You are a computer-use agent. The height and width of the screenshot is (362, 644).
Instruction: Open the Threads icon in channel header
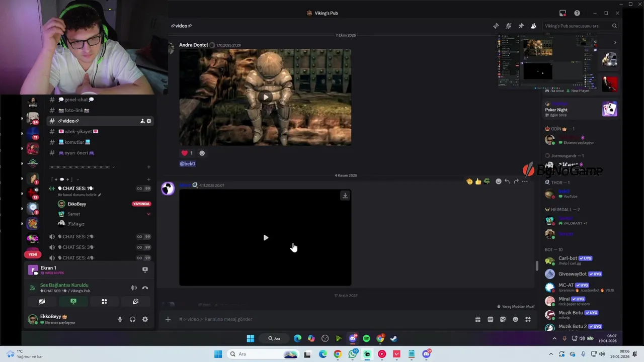click(496, 26)
